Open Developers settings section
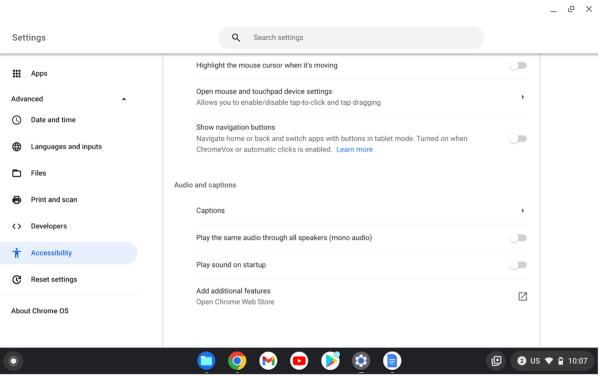 click(49, 226)
